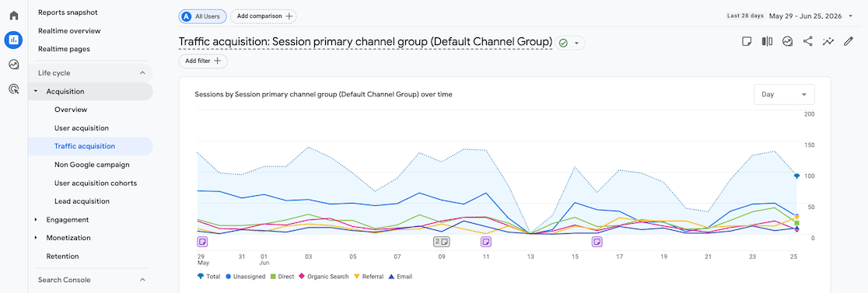Toggle the Email series in legend
This screenshot has height=293, width=868.
[400, 276]
